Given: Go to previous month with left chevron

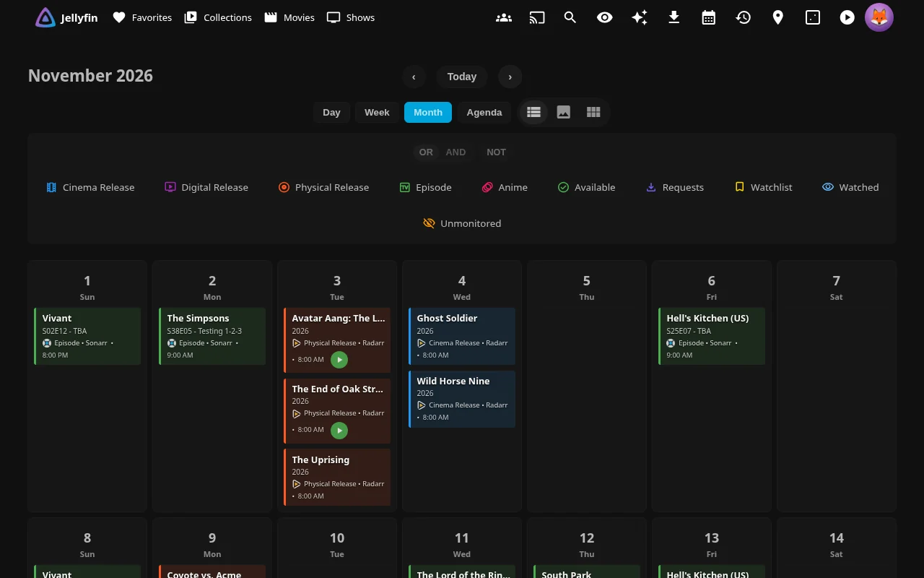Looking at the screenshot, I should click(x=414, y=77).
